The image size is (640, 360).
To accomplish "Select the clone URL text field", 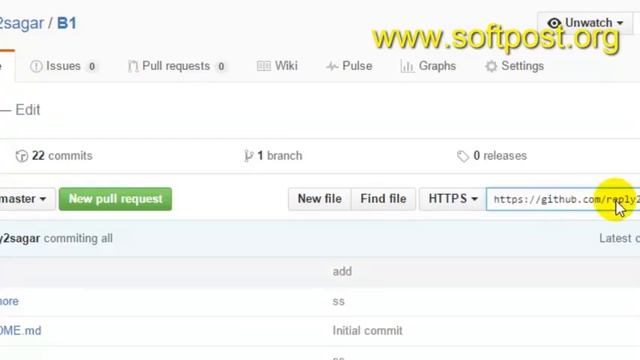I will 563,199.
